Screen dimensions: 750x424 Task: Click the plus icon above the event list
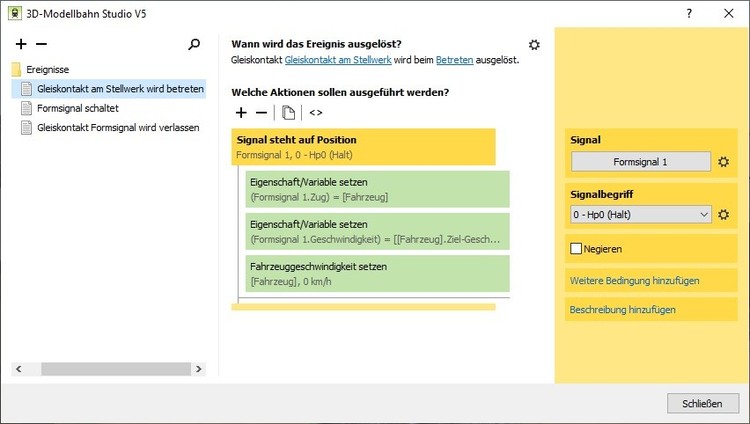click(22, 45)
